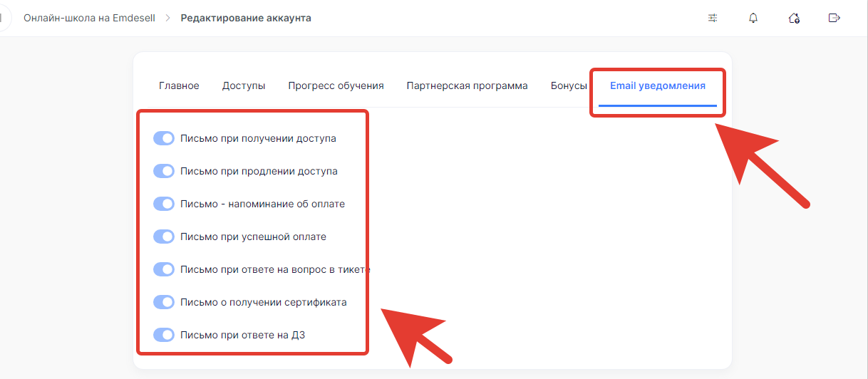Toggle 'Письмо при получении доступа' switch
This screenshot has width=868, height=379.
coord(164,138)
